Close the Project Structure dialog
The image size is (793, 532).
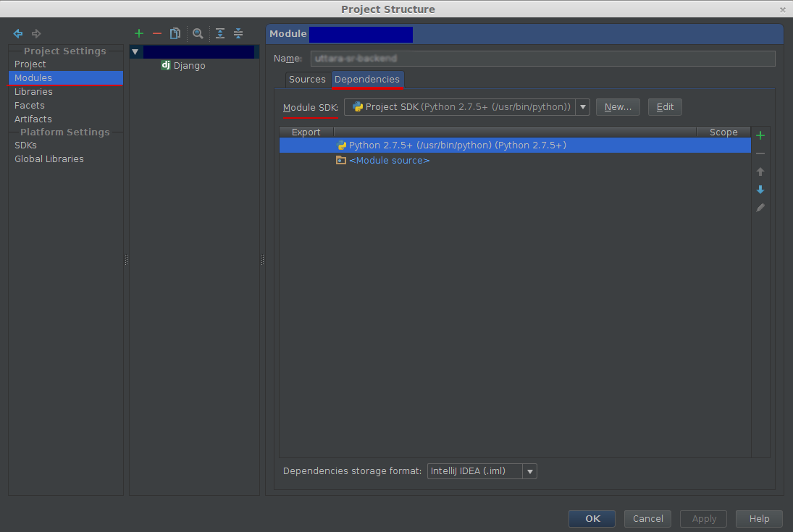point(782,9)
